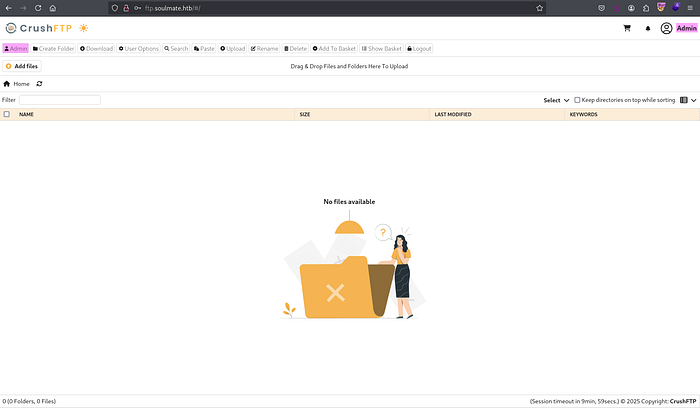Open the Admin toolbar item

tap(16, 48)
